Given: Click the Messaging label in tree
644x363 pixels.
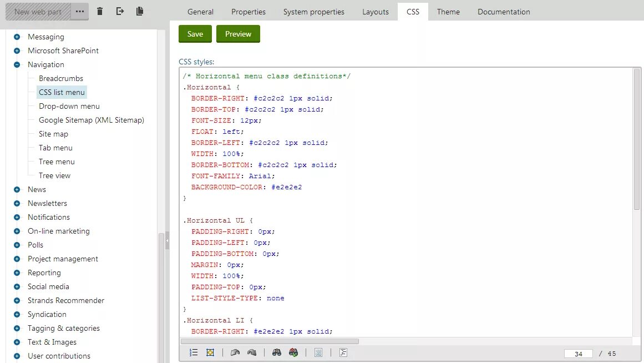Looking at the screenshot, I should [46, 37].
